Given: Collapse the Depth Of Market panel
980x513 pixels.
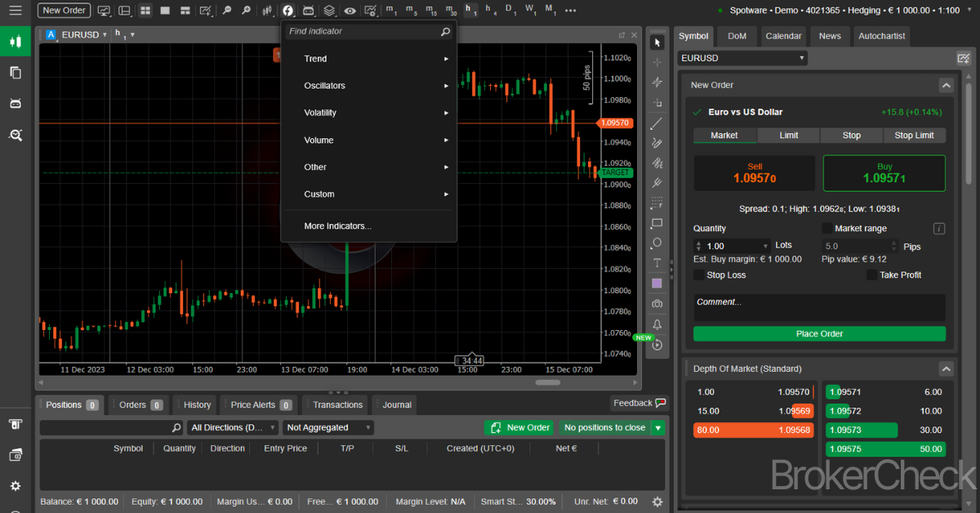Looking at the screenshot, I should (946, 368).
